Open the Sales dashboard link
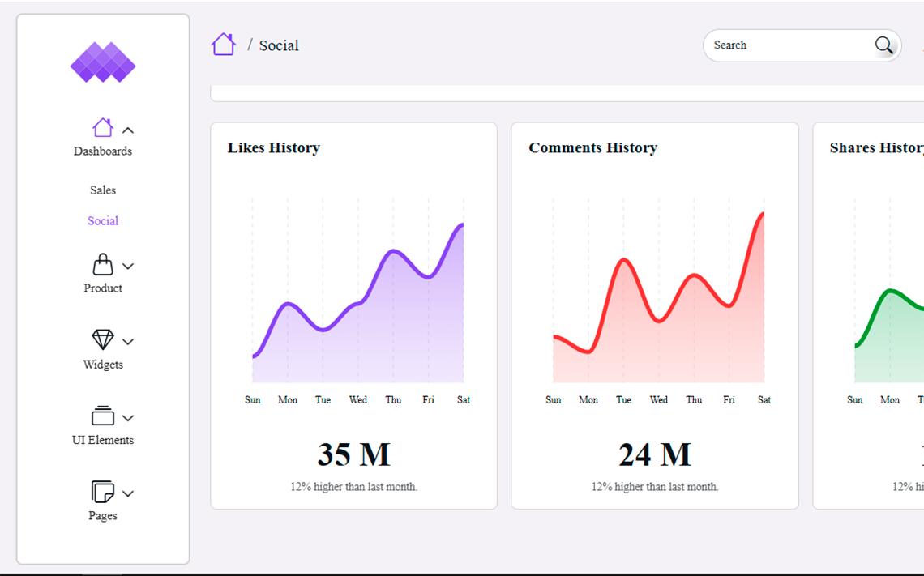Image resolution: width=924 pixels, height=576 pixels. [103, 190]
